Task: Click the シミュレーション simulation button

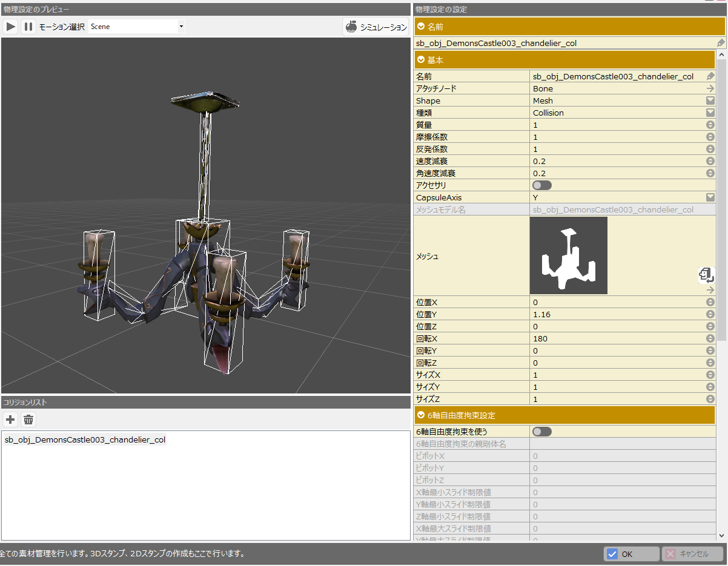Action: pyautogui.click(x=376, y=27)
